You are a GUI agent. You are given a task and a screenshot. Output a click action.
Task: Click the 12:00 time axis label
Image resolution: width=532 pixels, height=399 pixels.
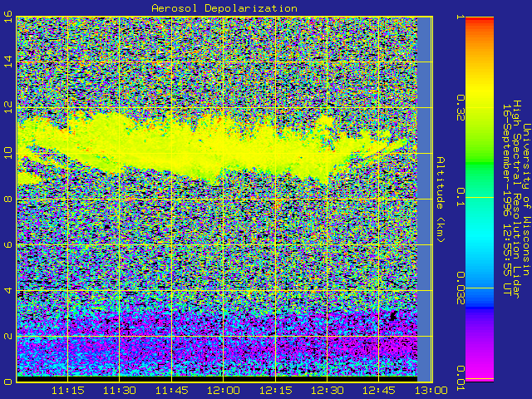pos(224,391)
